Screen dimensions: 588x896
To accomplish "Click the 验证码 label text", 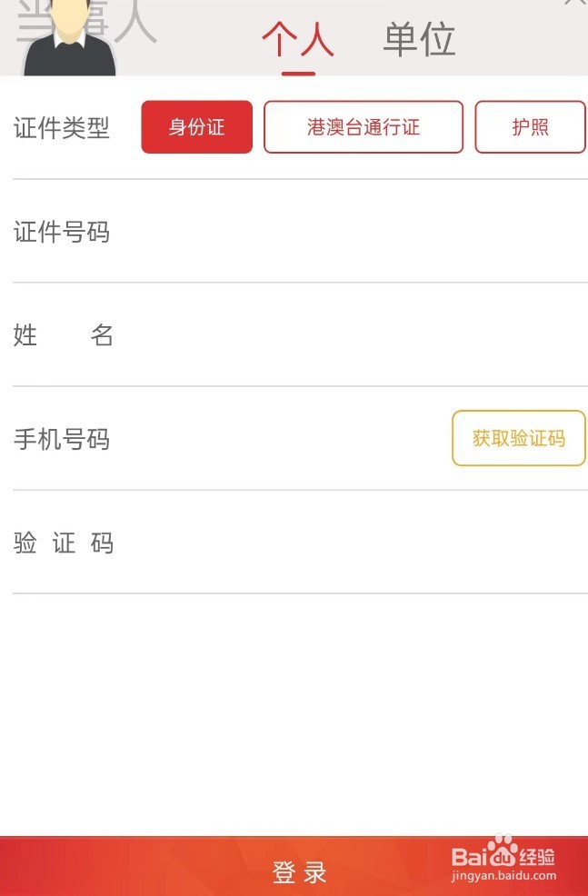I will (63, 543).
